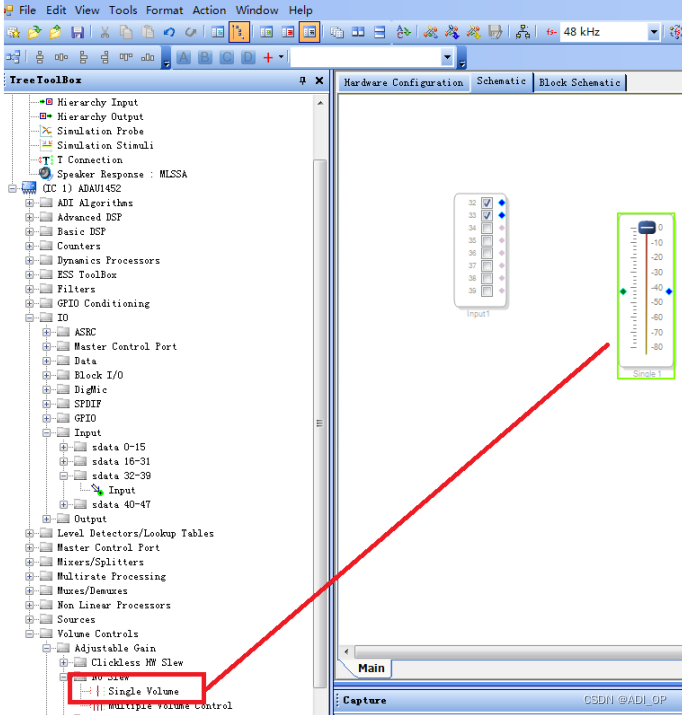682x715 pixels.
Task: Enable input channel 34 checkbox
Action: [x=487, y=228]
